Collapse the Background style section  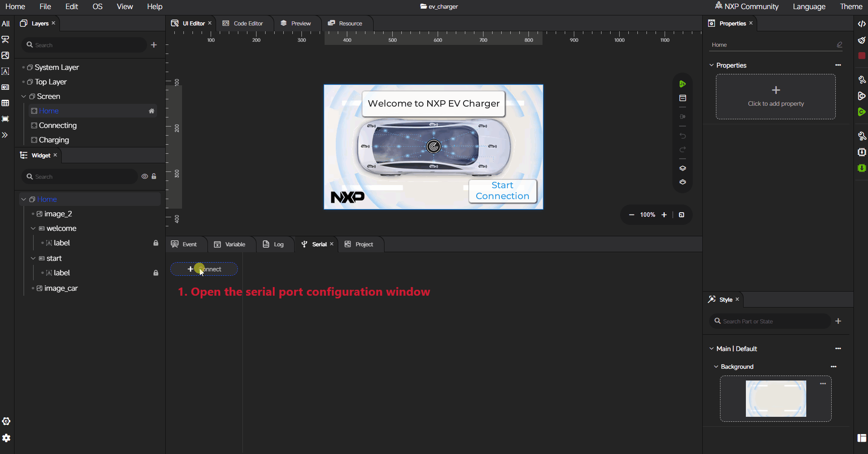(716, 367)
